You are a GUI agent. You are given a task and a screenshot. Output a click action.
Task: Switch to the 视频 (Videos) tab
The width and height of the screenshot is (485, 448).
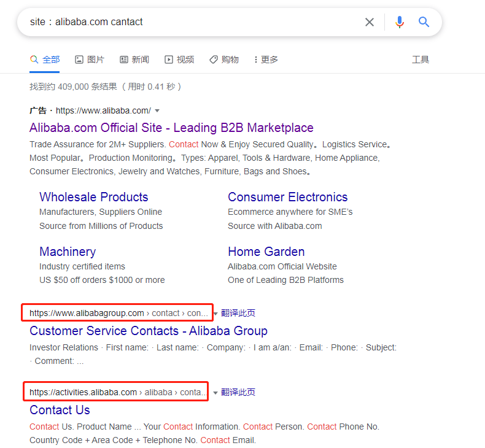coord(179,60)
